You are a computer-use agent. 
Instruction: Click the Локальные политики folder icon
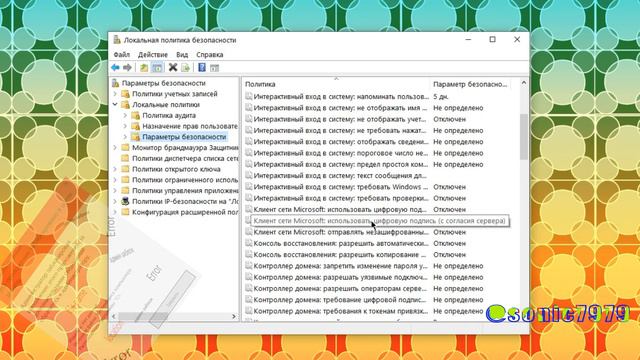(x=126, y=104)
